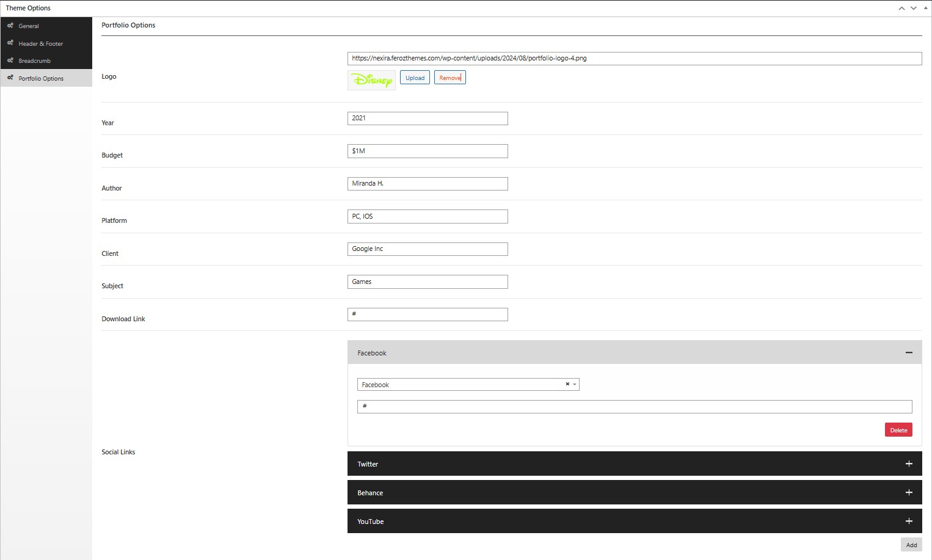This screenshot has height=560, width=932.
Task: Clear Facebook selection with the x icon
Action: coord(567,384)
